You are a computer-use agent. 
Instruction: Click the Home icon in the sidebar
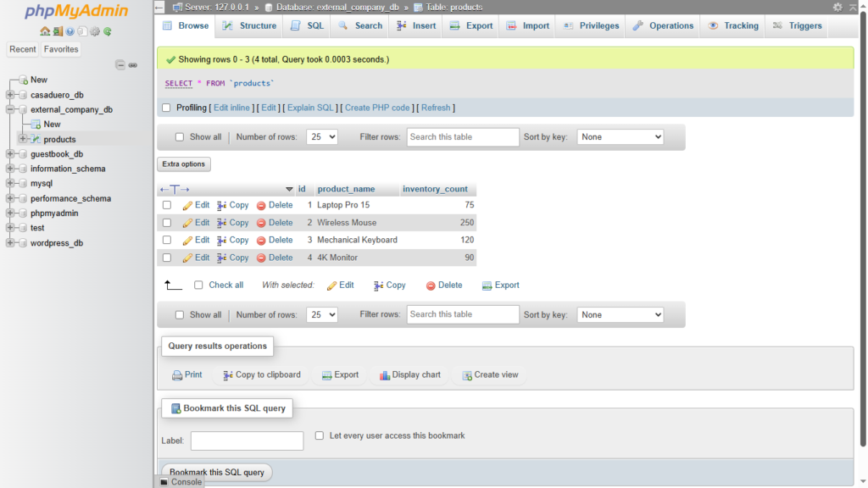tap(45, 31)
